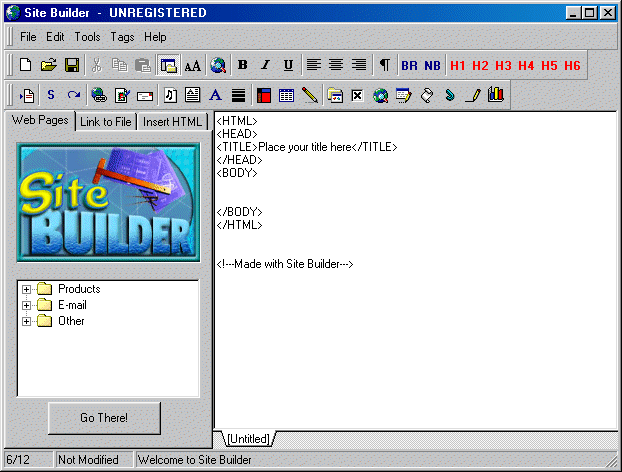The image size is (622, 472).
Task: Open the Tools menu
Action: coord(87,37)
